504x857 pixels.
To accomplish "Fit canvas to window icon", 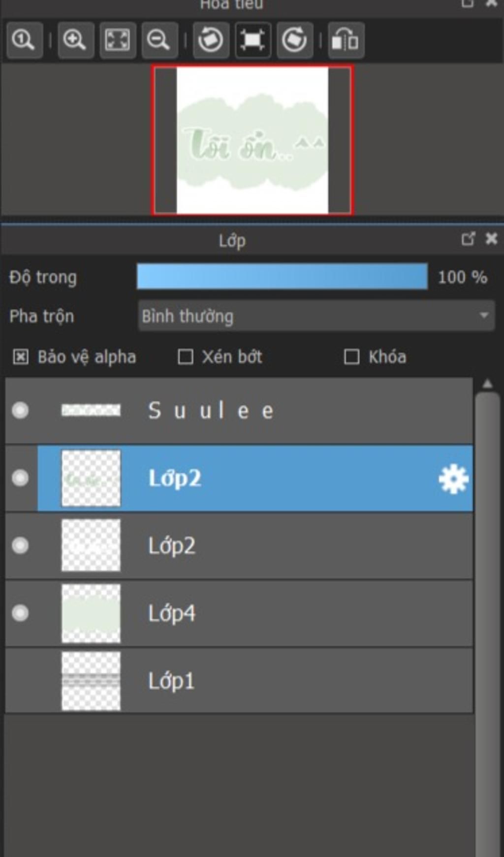I will point(118,40).
